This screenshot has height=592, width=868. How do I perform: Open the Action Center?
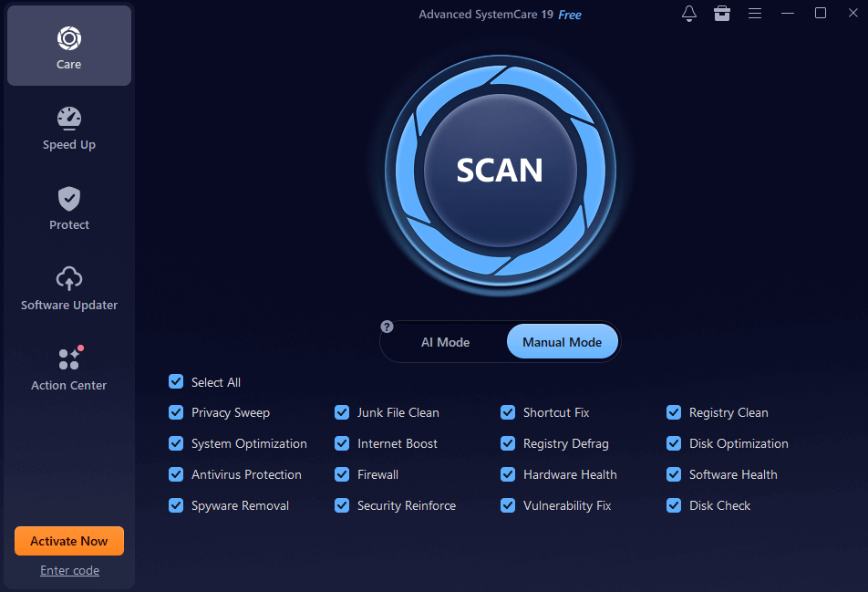68,369
